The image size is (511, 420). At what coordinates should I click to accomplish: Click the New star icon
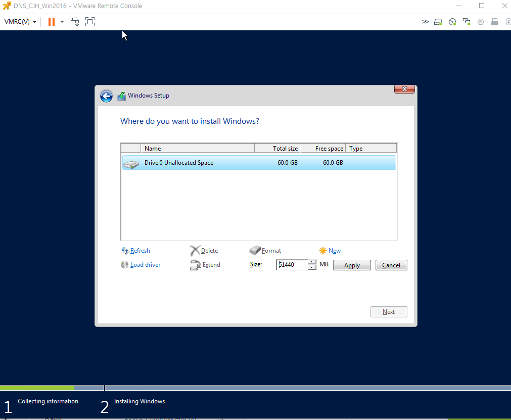click(322, 251)
